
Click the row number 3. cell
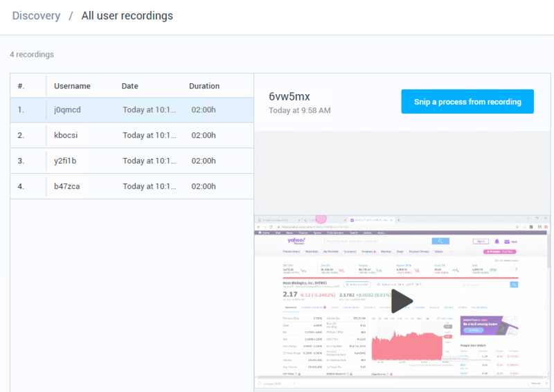click(21, 161)
